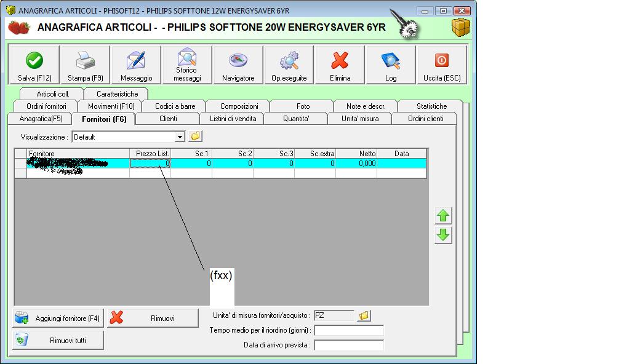Open the Codici a barre tab
This screenshot has height=364, width=624.
175,106
